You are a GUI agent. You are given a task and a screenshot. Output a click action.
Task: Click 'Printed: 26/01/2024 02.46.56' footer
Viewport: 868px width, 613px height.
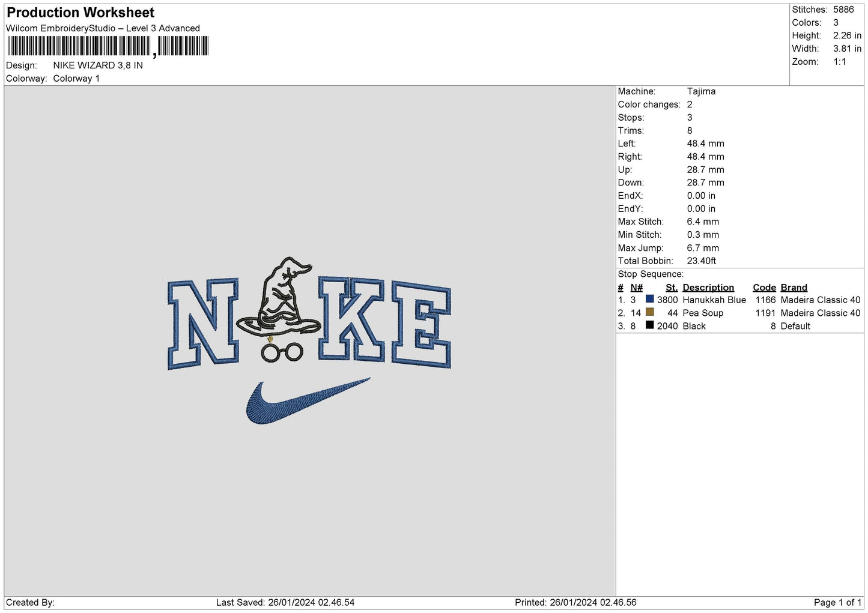click(x=575, y=603)
